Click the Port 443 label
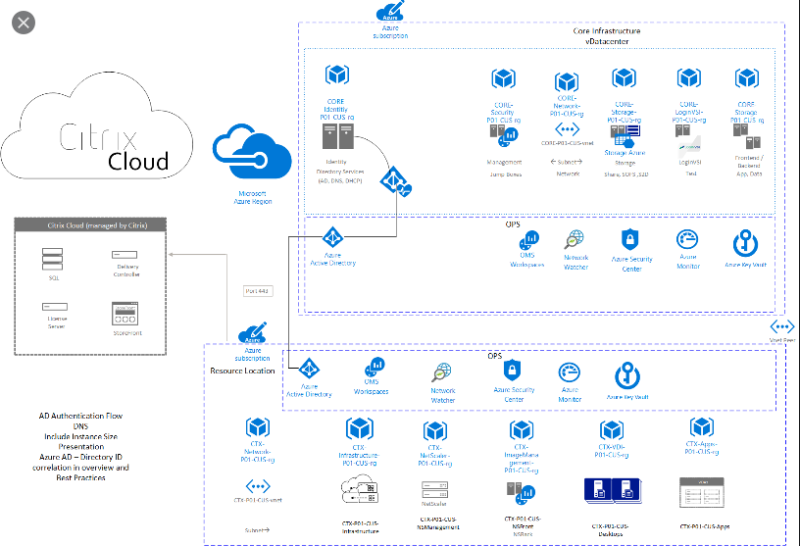The image size is (800, 546). click(258, 291)
